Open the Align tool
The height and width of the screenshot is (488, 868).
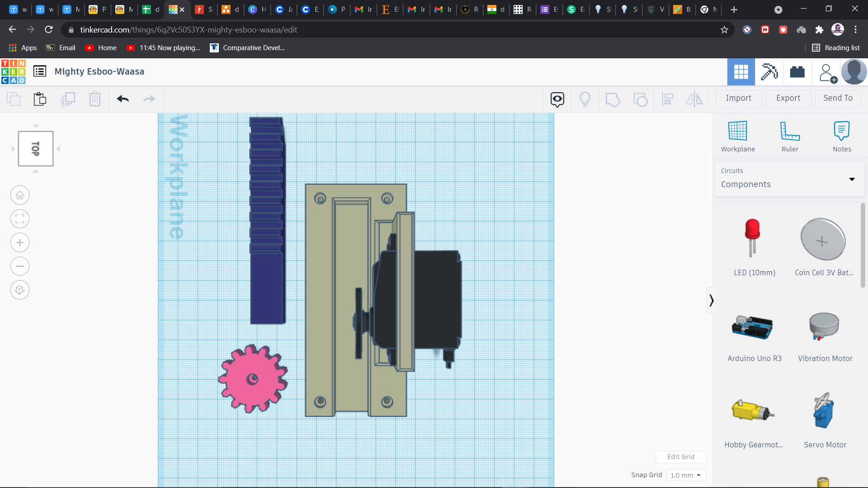668,99
